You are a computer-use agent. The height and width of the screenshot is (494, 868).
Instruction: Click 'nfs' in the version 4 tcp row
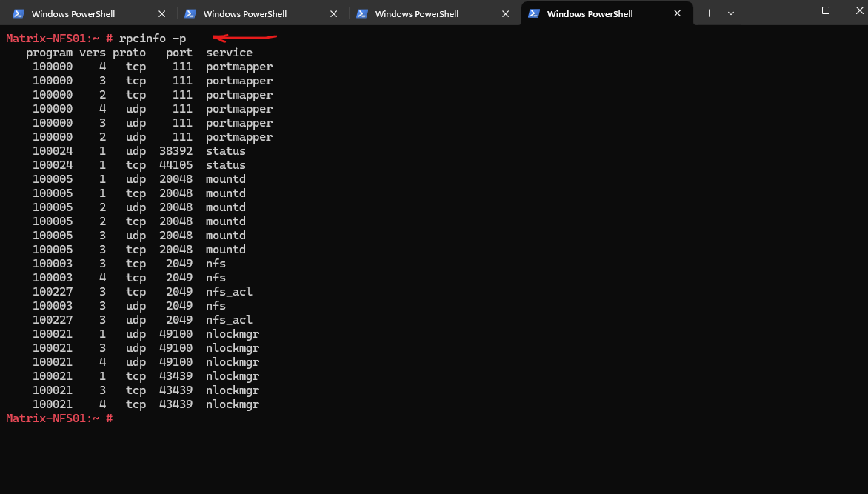point(216,278)
